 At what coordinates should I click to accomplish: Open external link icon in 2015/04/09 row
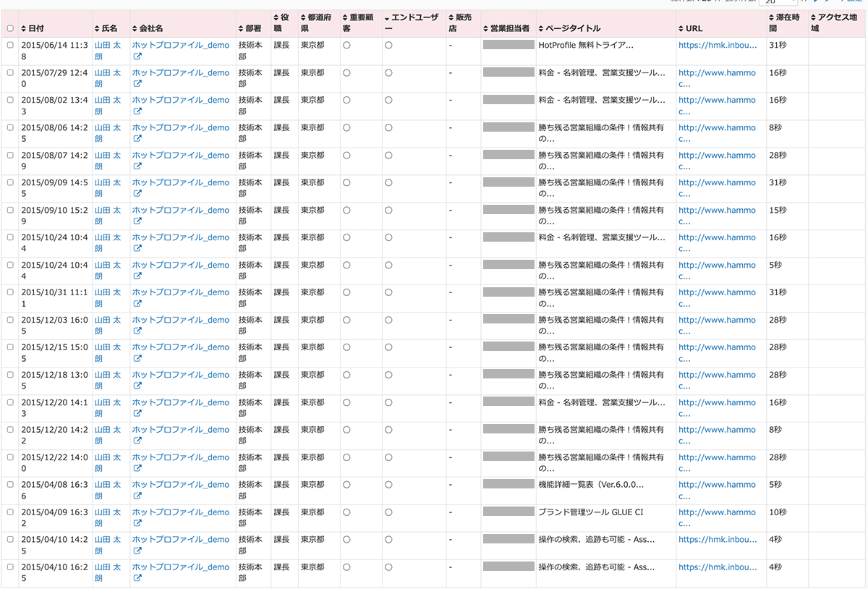tap(137, 524)
